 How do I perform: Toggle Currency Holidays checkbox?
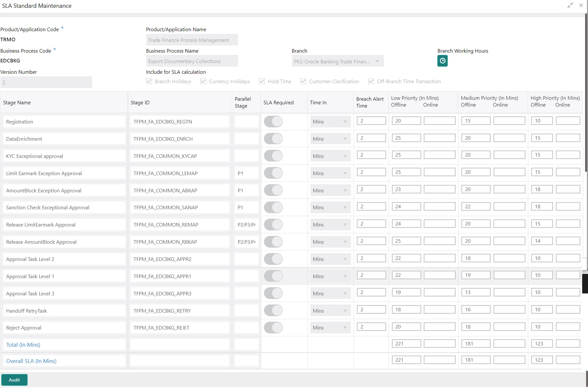(203, 81)
